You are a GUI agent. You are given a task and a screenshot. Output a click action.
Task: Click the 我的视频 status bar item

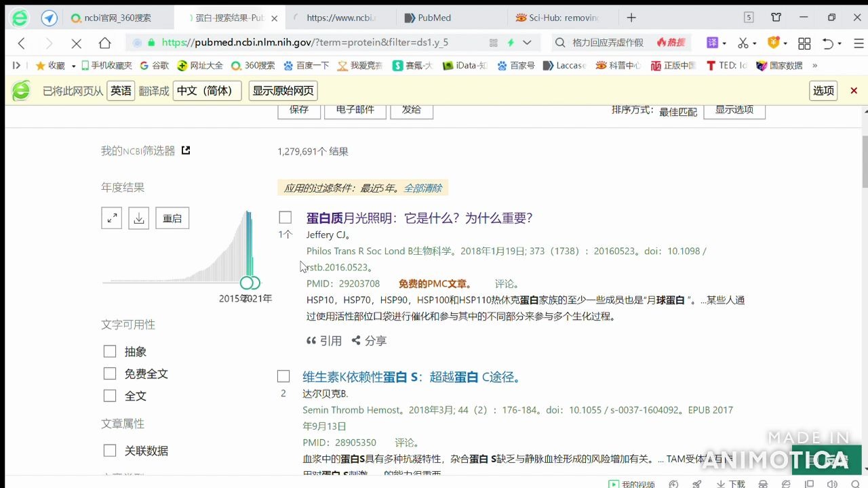click(x=631, y=484)
